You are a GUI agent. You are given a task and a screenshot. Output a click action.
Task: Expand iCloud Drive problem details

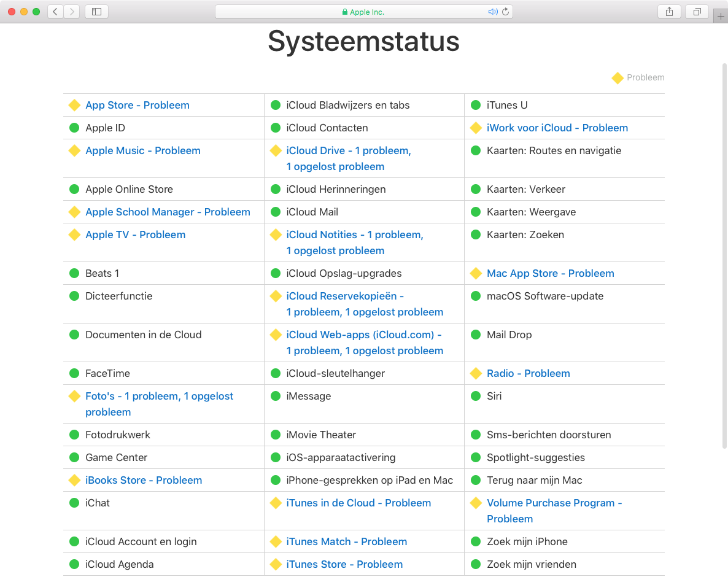click(x=348, y=151)
